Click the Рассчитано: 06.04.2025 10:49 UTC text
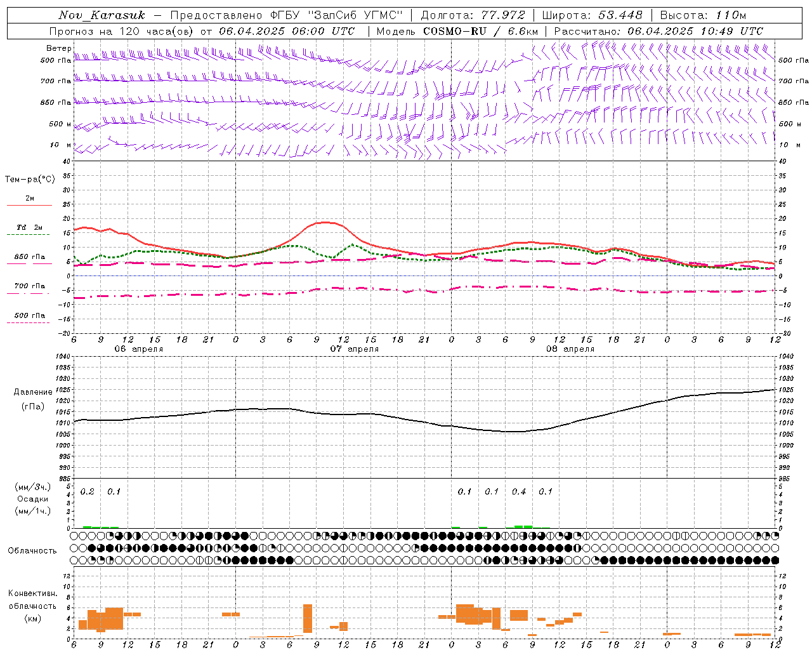The width and height of the screenshot is (812, 650). pyautogui.click(x=658, y=31)
